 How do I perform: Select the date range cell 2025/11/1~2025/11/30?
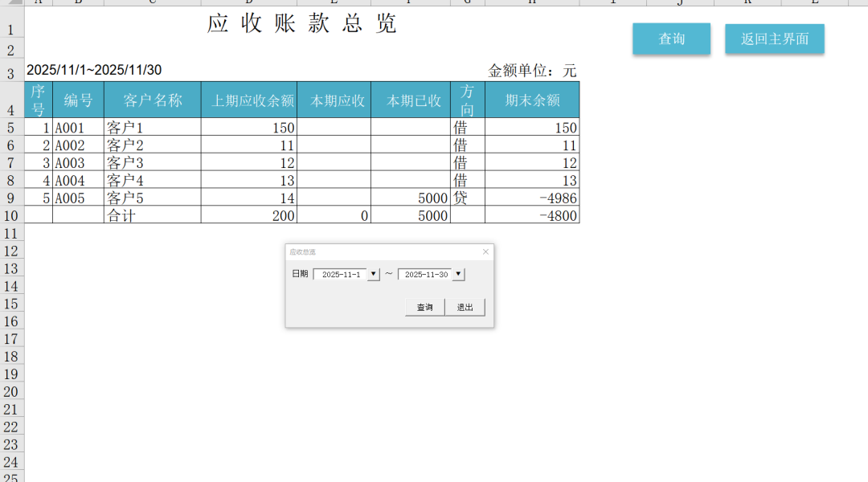[94, 71]
